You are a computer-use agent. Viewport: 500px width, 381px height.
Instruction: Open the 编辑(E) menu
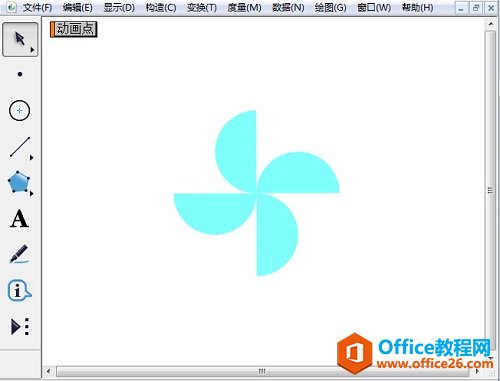(78, 7)
